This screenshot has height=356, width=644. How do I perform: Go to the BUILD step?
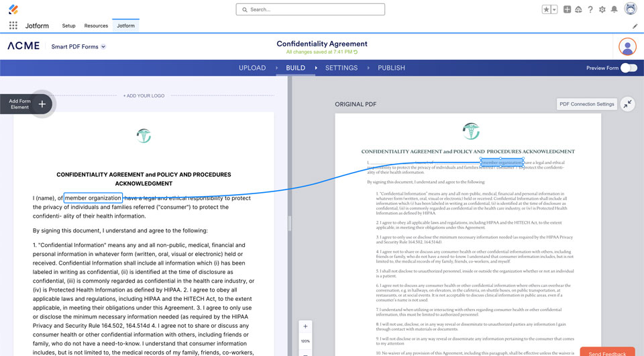(296, 68)
